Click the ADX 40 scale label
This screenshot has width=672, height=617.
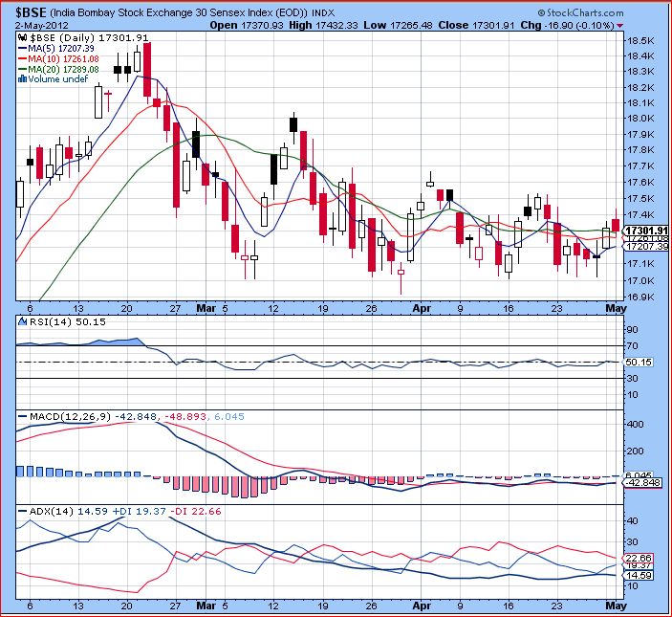(633, 520)
